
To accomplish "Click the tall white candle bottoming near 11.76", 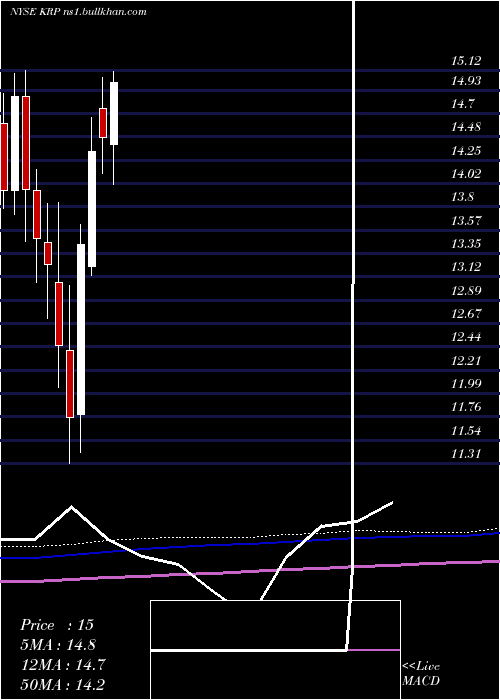I will (81, 329).
